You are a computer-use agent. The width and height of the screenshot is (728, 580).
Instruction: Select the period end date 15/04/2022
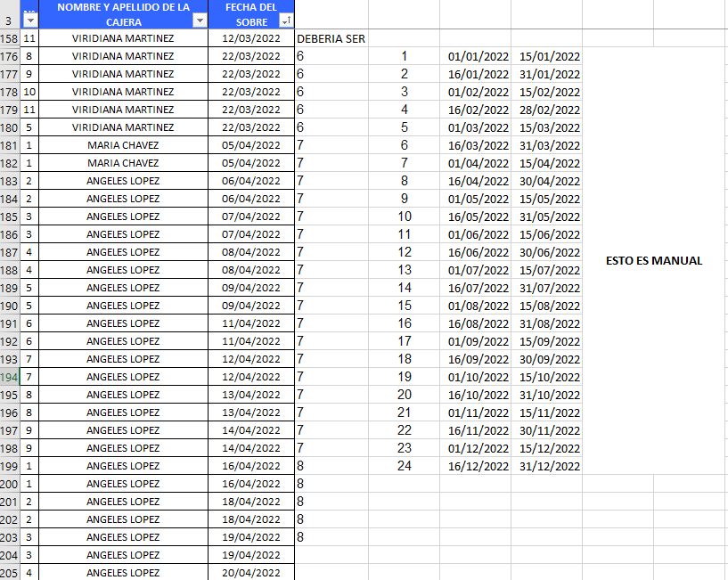pyautogui.click(x=547, y=163)
